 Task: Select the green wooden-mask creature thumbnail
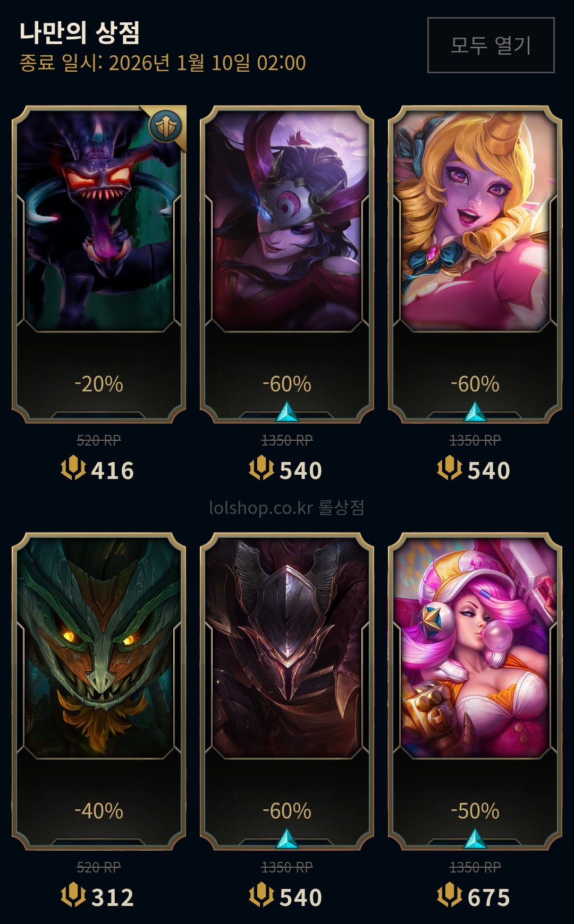click(99, 648)
